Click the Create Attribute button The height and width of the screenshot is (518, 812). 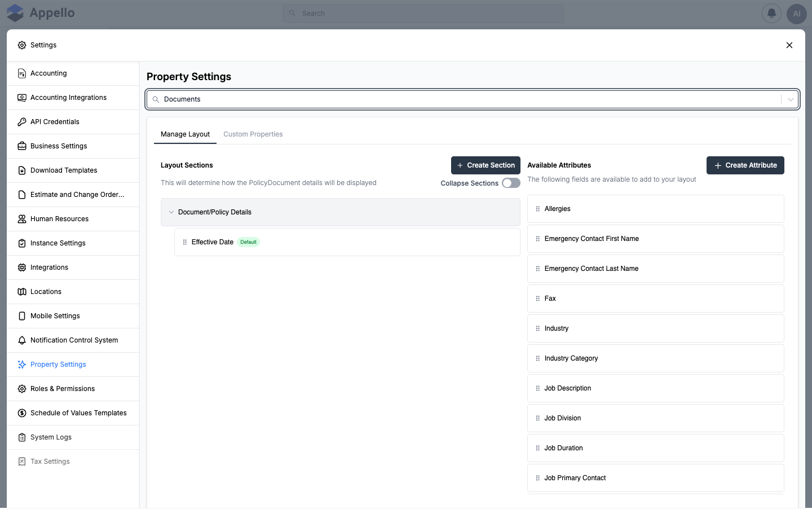coord(745,165)
